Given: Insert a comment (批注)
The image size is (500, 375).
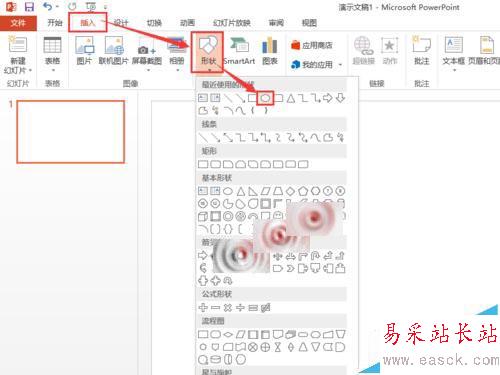Looking at the screenshot, I should coord(421,51).
